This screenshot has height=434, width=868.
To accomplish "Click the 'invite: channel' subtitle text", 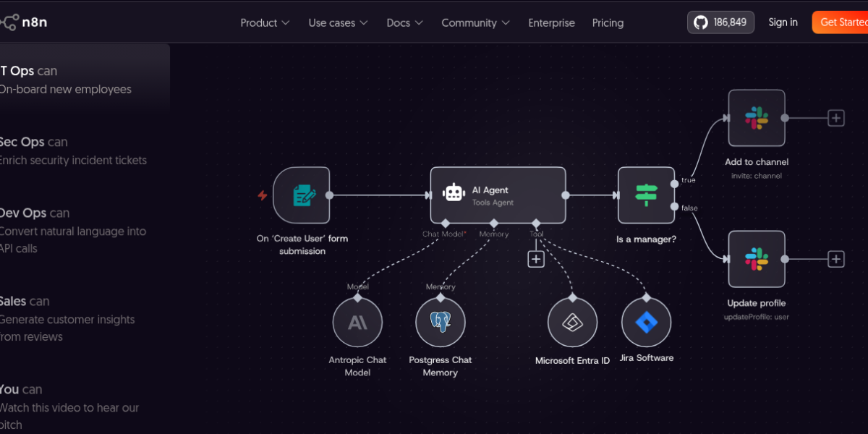I will pos(757,176).
